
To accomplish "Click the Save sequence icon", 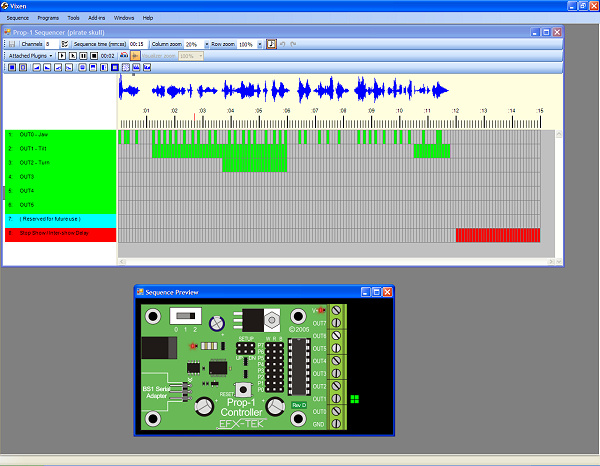I will [12, 44].
